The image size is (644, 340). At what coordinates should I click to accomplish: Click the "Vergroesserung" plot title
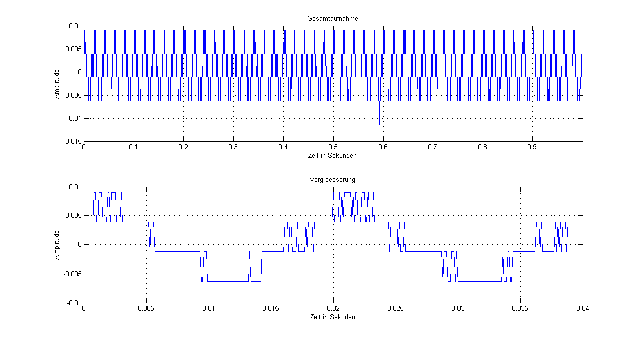pos(332,180)
